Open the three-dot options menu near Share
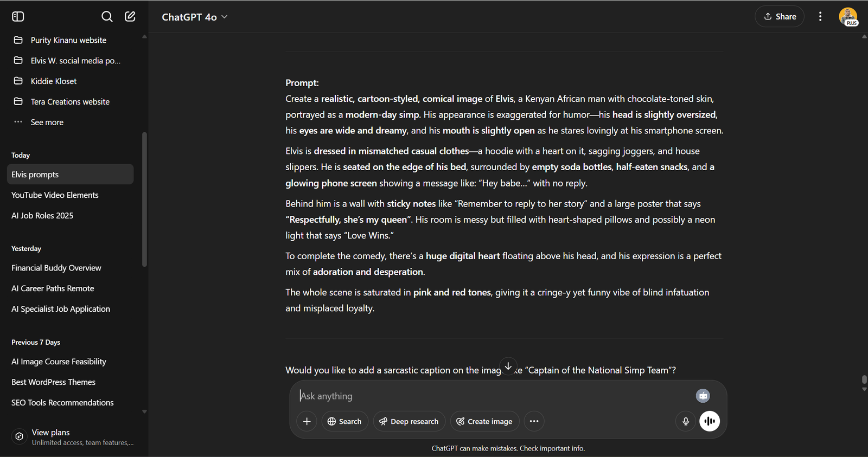 (x=820, y=16)
